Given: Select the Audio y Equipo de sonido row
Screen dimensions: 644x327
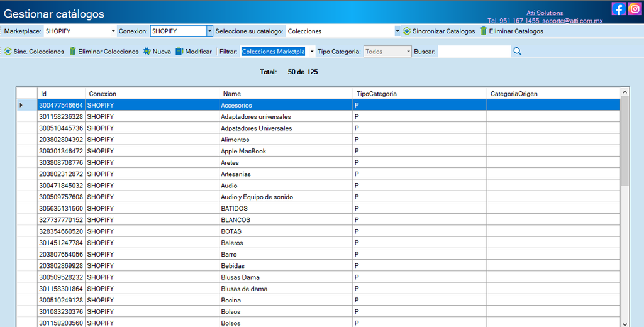Looking at the screenshot, I should click(318, 197).
